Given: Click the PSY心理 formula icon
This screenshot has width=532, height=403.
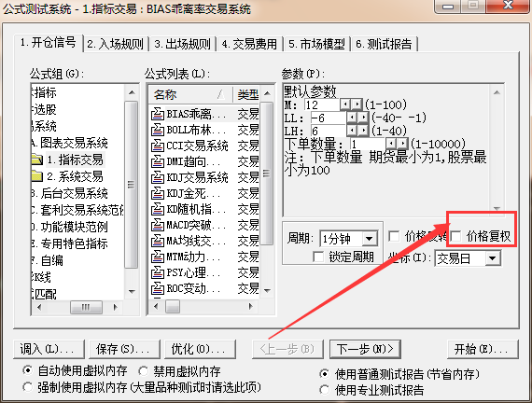Looking at the screenshot, I should (158, 272).
